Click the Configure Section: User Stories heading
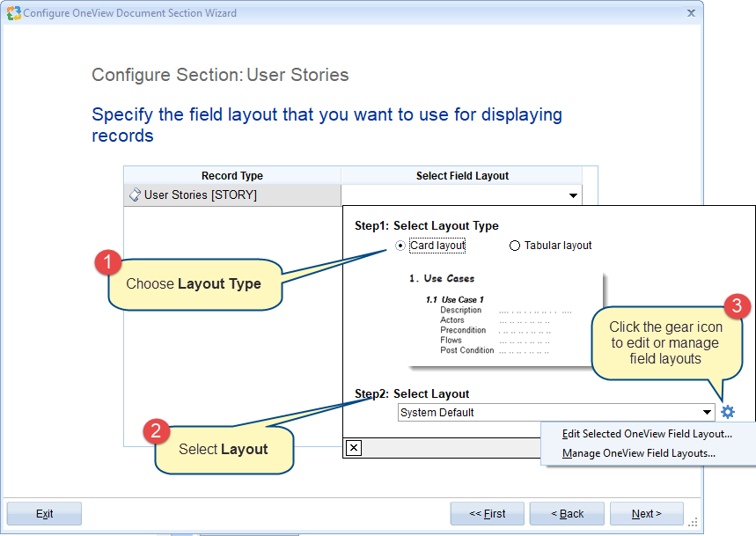 220,75
